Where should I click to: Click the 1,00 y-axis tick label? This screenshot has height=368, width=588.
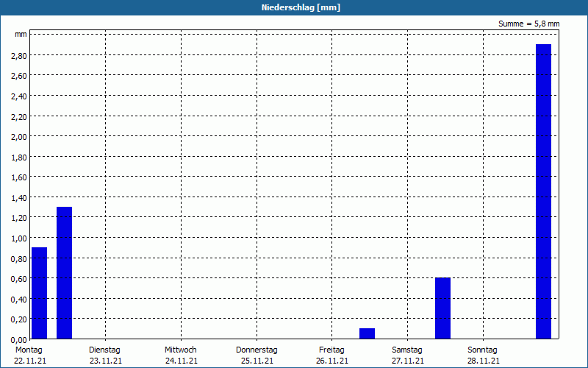click(x=19, y=238)
